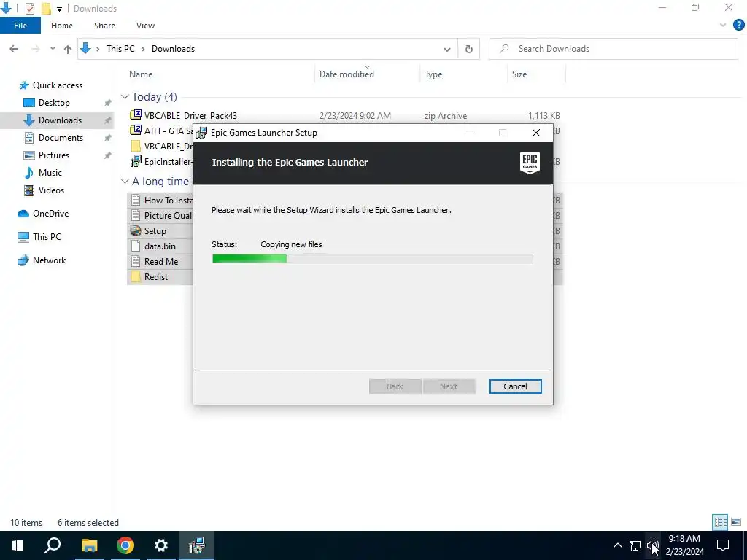Select the Read Me text file
Image resolution: width=747 pixels, height=560 pixels.
coord(161,262)
